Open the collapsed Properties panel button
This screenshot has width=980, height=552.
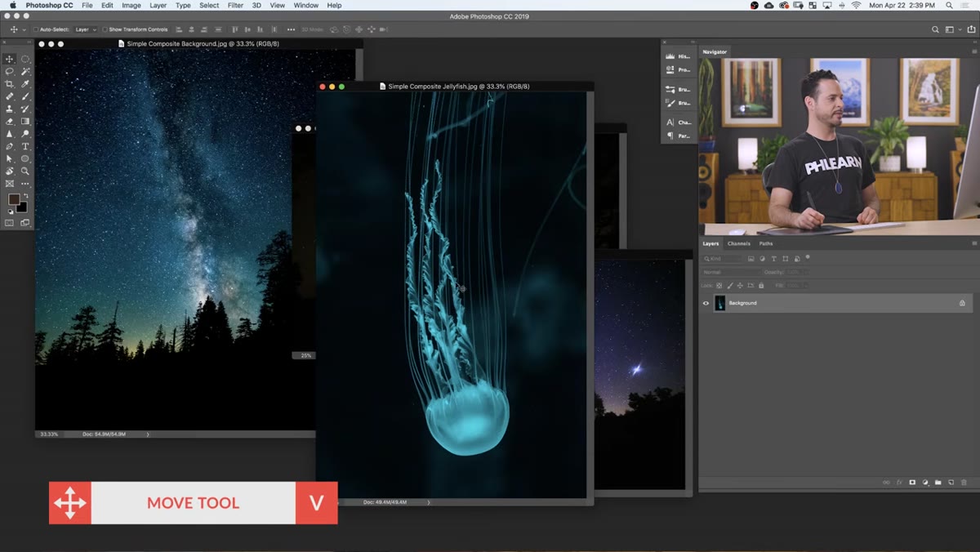click(x=678, y=69)
